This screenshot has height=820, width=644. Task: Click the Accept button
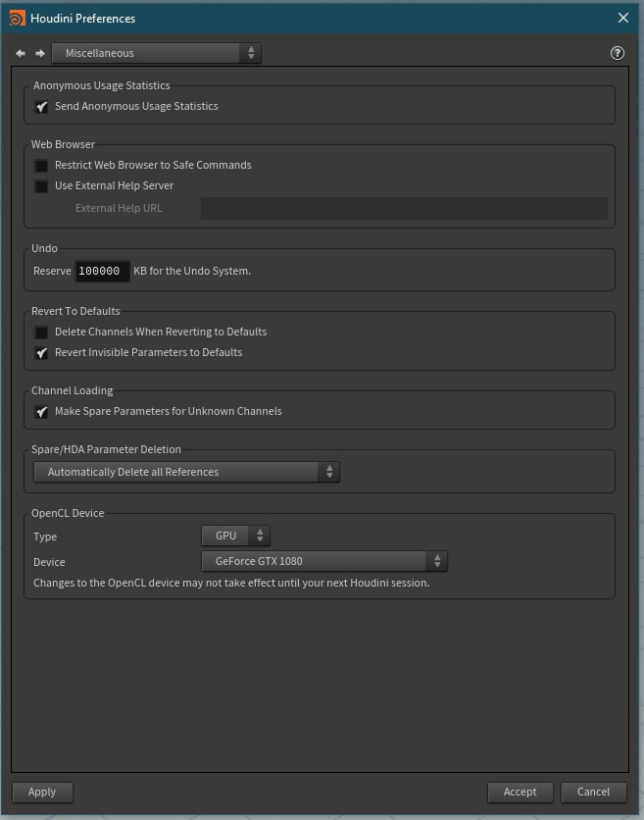tap(520, 792)
